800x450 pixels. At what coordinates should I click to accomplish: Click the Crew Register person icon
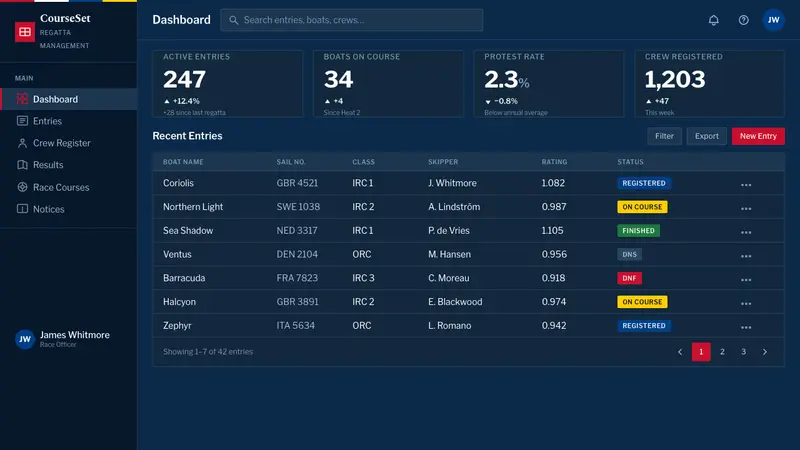(22, 143)
